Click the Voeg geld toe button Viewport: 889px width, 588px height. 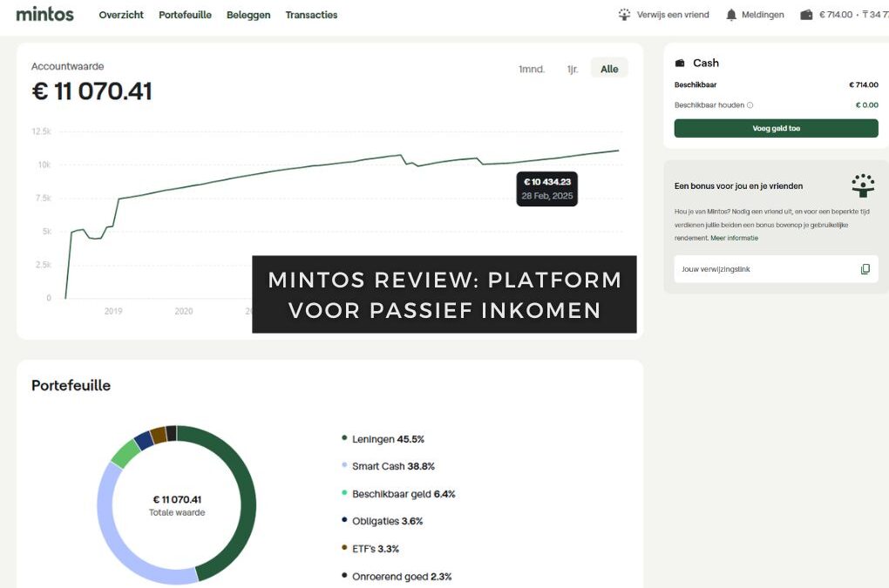coord(776,128)
